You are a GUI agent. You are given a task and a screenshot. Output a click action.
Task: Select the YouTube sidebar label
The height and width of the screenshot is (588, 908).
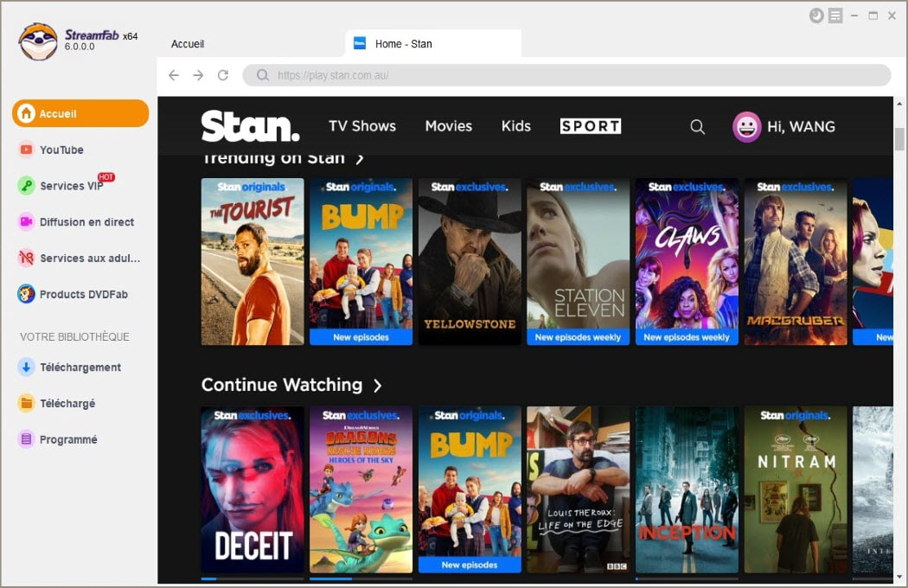62,150
